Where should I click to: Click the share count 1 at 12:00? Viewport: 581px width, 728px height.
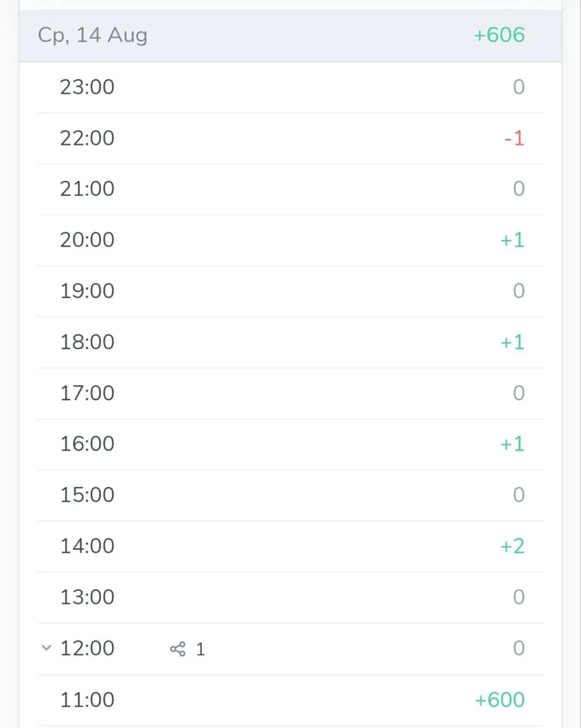point(200,650)
